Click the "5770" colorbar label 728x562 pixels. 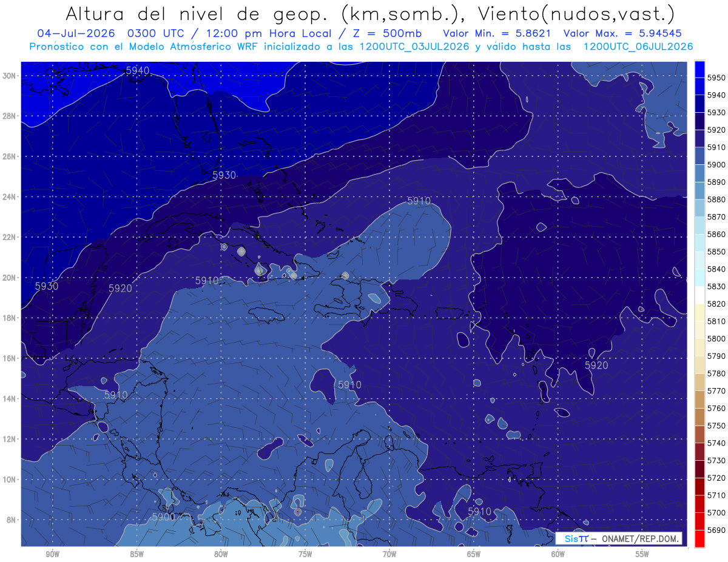716,391
